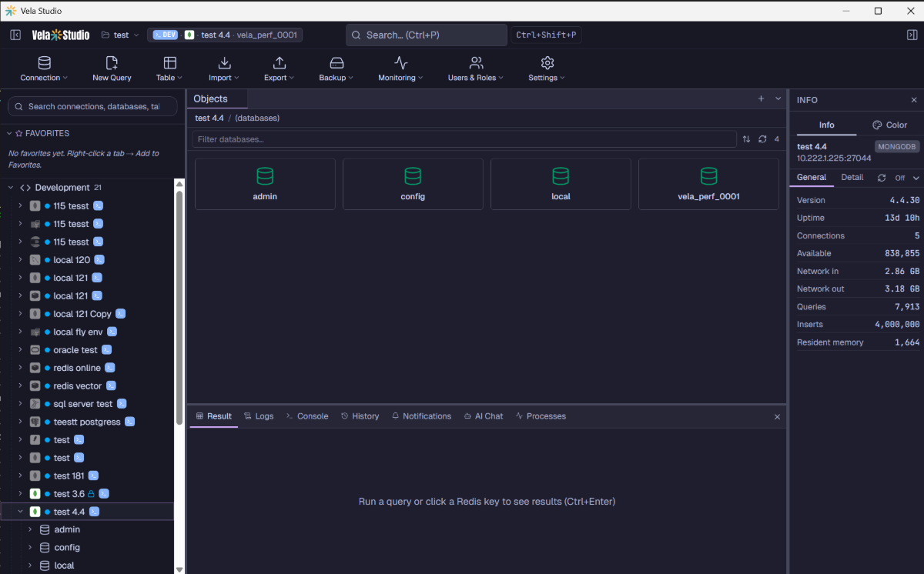
Task: Open terminal for test 4.4 connection
Action: tap(94, 512)
